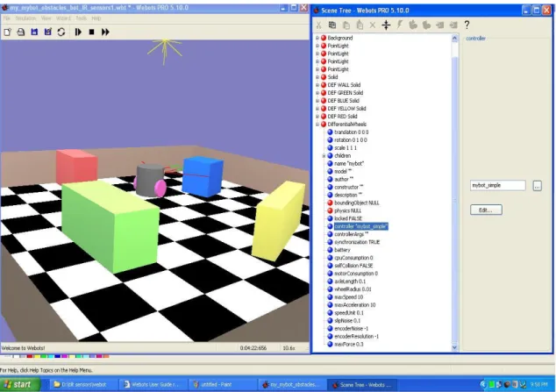Select the selfCollision FALSE field
The image size is (556, 392).
tap(353, 266)
